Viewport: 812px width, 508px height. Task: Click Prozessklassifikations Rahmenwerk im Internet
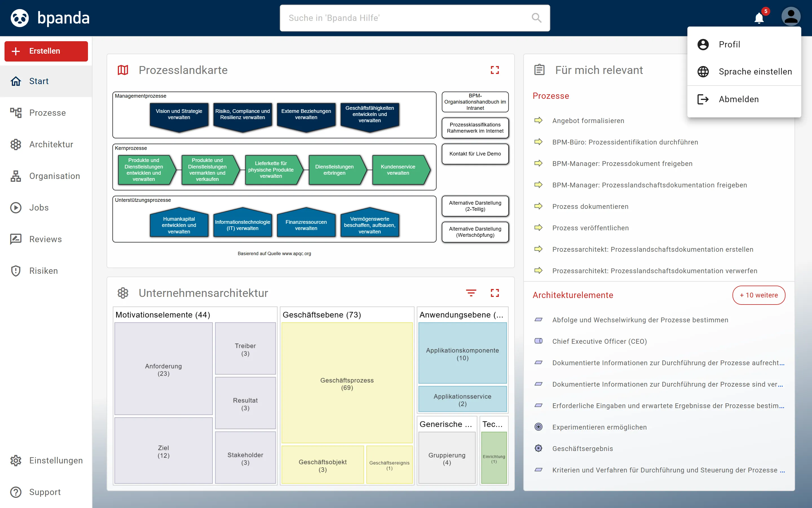tap(475, 128)
